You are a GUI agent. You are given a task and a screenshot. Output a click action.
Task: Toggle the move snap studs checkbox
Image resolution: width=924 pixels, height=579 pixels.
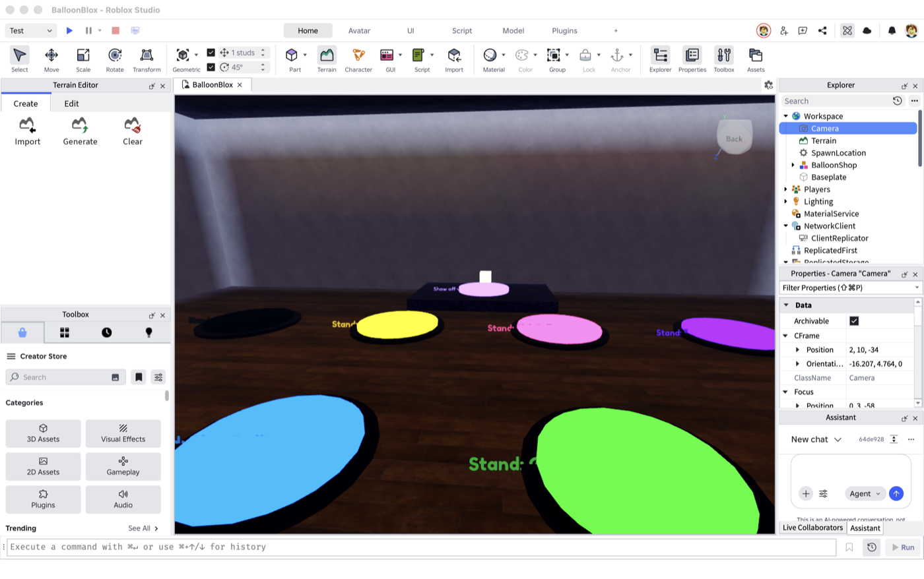(x=211, y=53)
